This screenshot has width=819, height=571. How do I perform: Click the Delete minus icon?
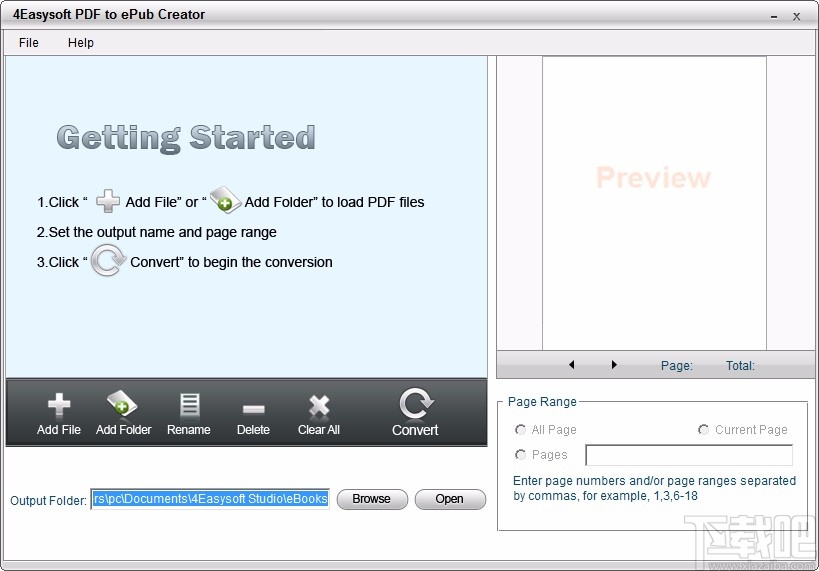[x=253, y=409]
